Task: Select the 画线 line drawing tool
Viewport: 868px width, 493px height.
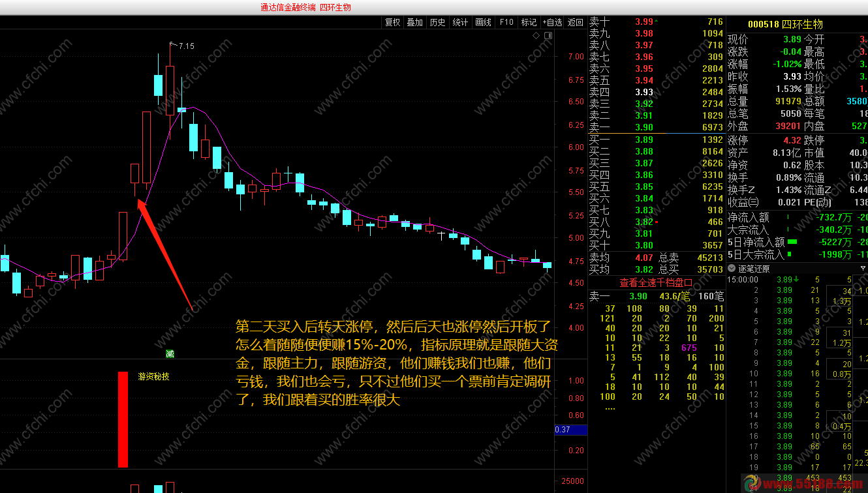Action: [483, 22]
